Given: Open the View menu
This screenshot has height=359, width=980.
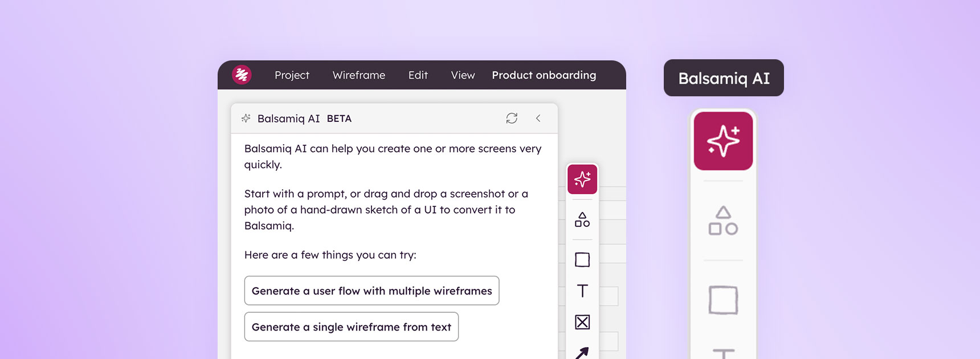Looking at the screenshot, I should (462, 75).
